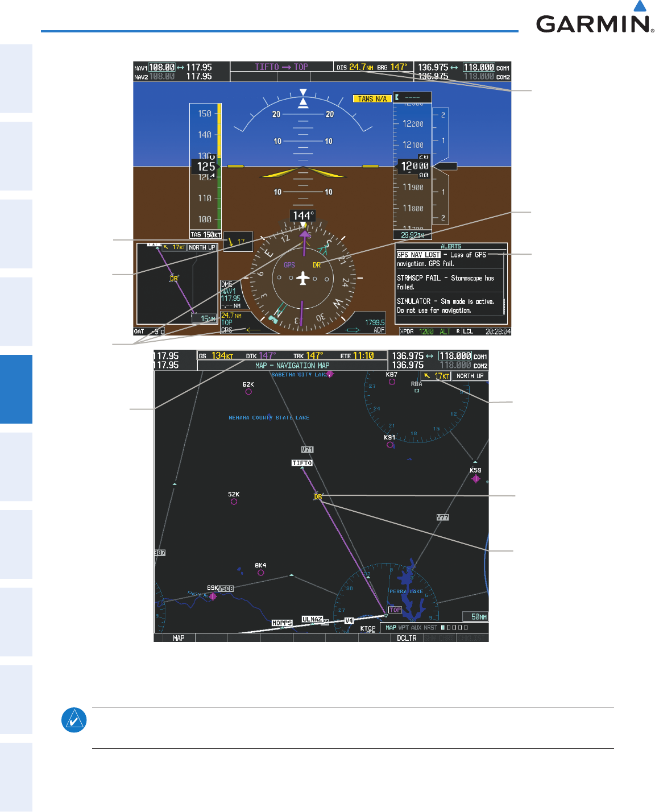
Task: Select the MAP softkey on the MFD
Action: [x=179, y=638]
